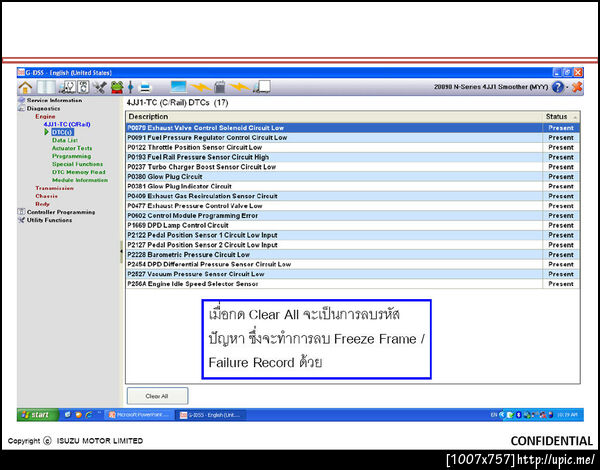Viewport: 600px width, 470px height.
Task: Select P0193 Fuel Rail Pressure Sensor row
Action: 352,157
